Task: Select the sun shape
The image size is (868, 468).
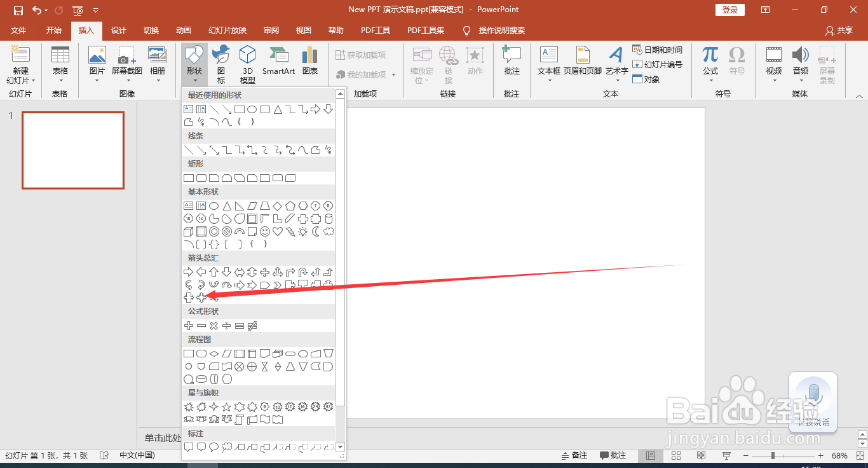Action: click(303, 231)
